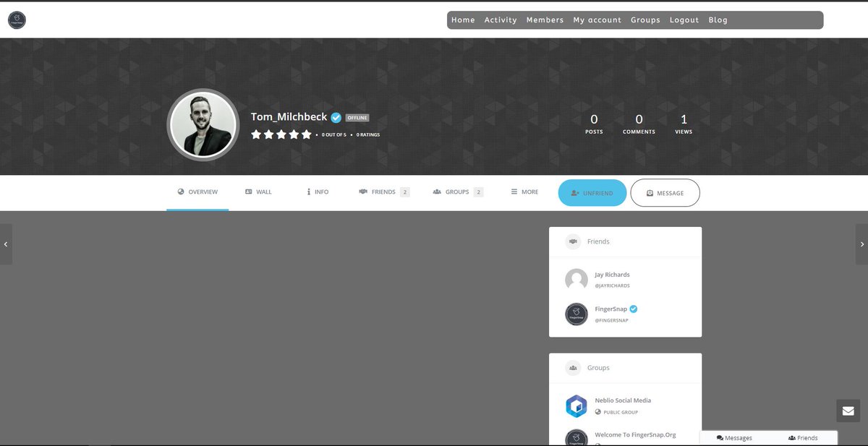This screenshot has width=868, height=446.
Task: Open the Groups profile tab
Action: point(458,192)
